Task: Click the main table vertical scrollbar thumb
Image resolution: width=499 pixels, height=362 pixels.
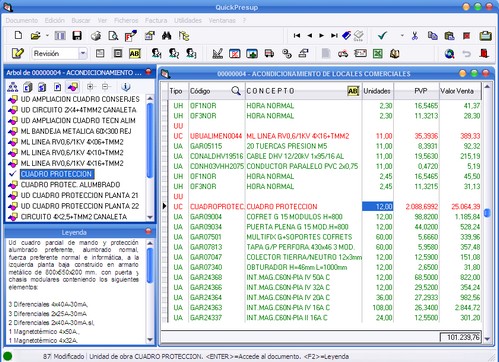Action: click(487, 212)
